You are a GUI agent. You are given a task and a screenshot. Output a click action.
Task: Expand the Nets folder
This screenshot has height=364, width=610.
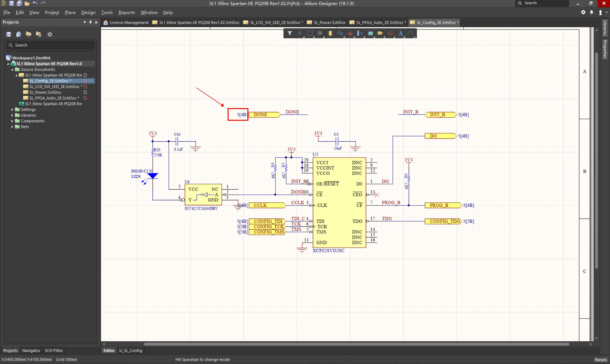point(12,127)
